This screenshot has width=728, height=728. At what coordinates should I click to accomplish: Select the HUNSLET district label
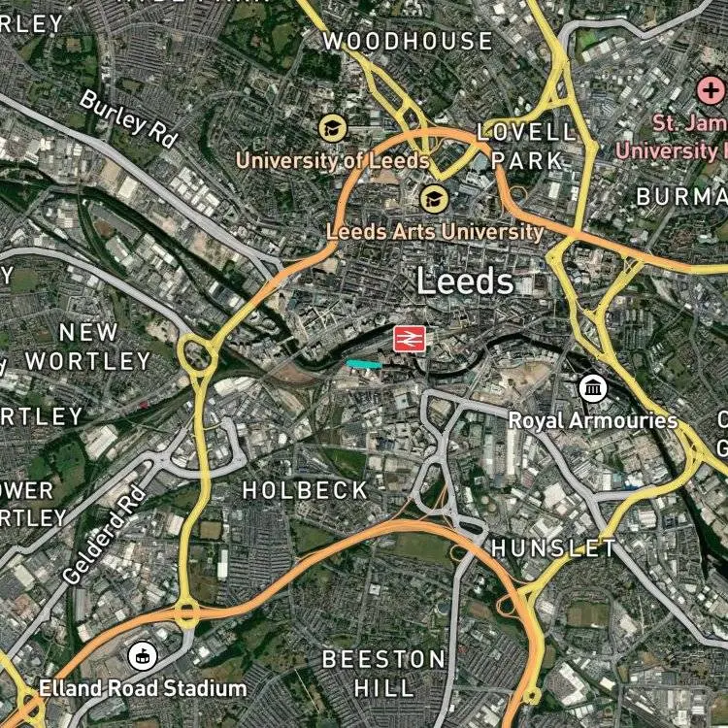click(x=553, y=548)
